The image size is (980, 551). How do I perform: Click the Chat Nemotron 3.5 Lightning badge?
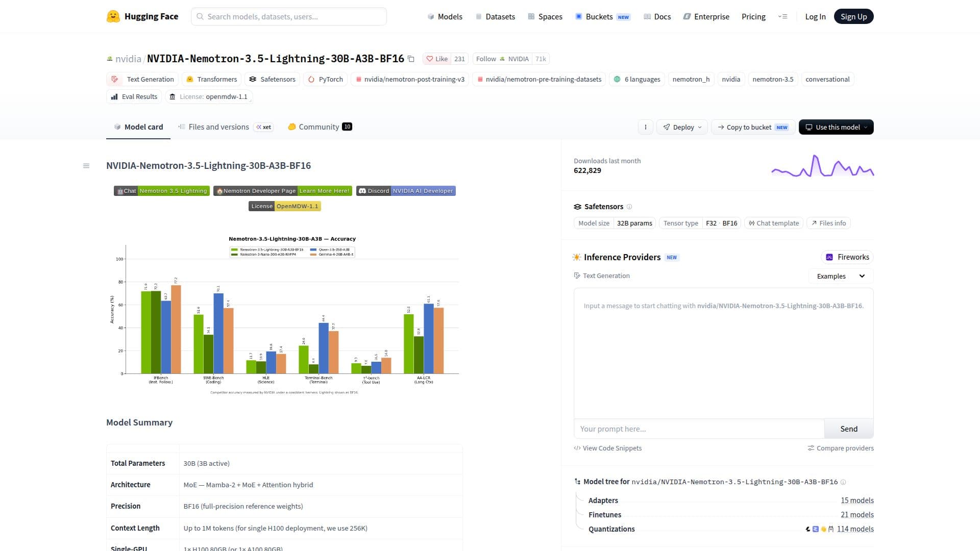(162, 191)
